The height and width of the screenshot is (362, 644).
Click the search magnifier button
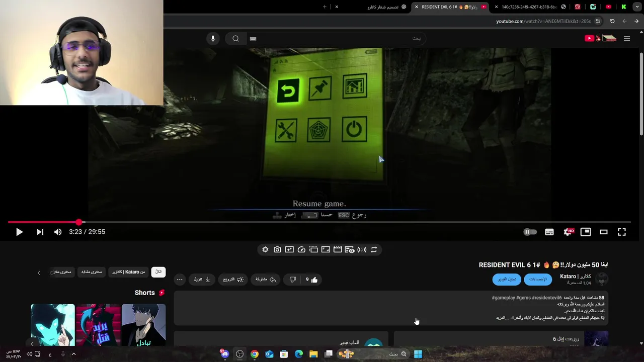point(235,39)
